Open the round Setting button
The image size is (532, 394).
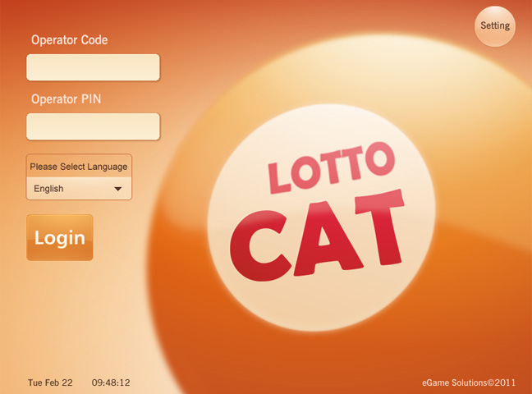click(495, 26)
